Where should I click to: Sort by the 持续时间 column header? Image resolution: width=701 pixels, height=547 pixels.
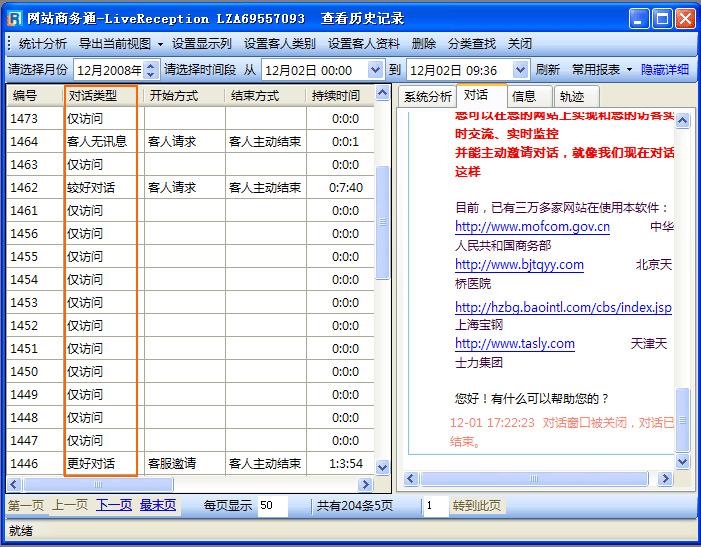pos(335,96)
